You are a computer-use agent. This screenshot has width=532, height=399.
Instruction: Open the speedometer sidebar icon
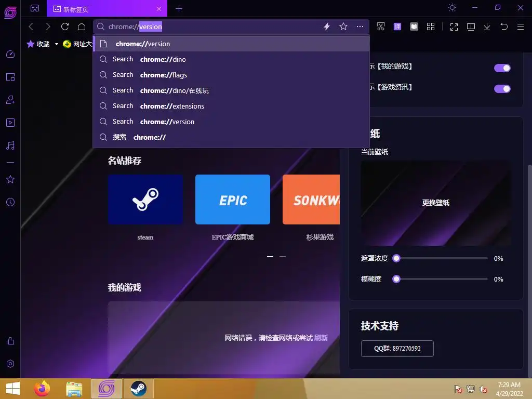tap(10, 54)
